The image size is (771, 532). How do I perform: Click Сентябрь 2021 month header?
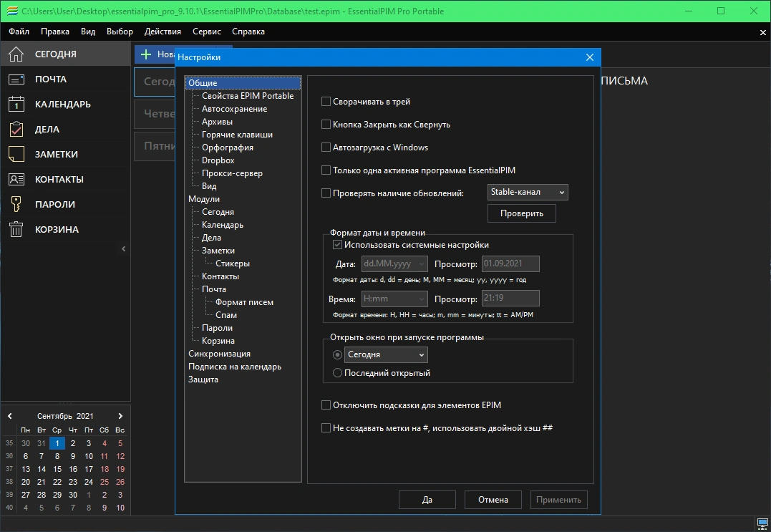click(65, 416)
